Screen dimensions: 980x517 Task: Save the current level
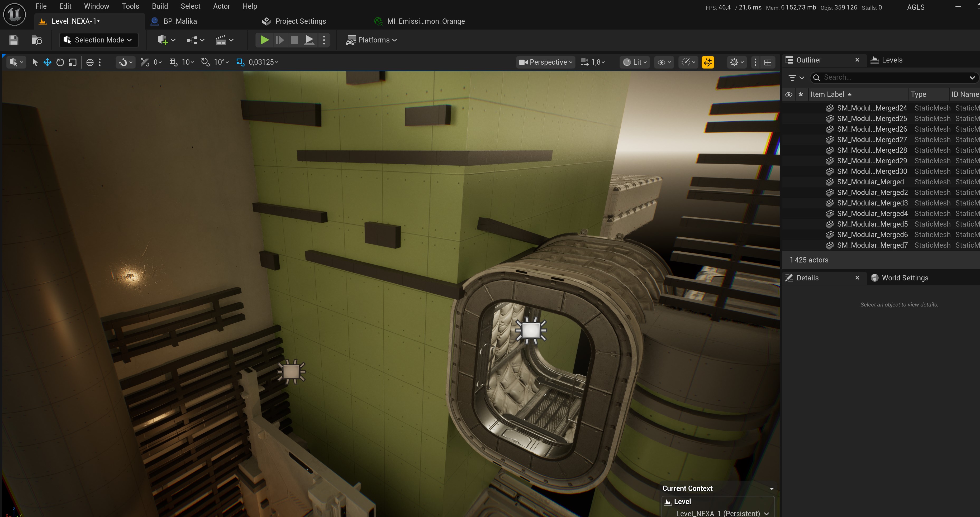point(13,40)
